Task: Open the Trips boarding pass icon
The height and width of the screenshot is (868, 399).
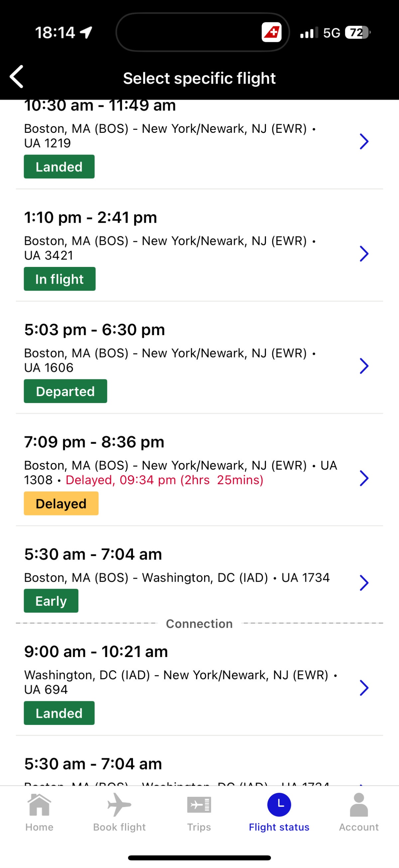Action: click(199, 805)
